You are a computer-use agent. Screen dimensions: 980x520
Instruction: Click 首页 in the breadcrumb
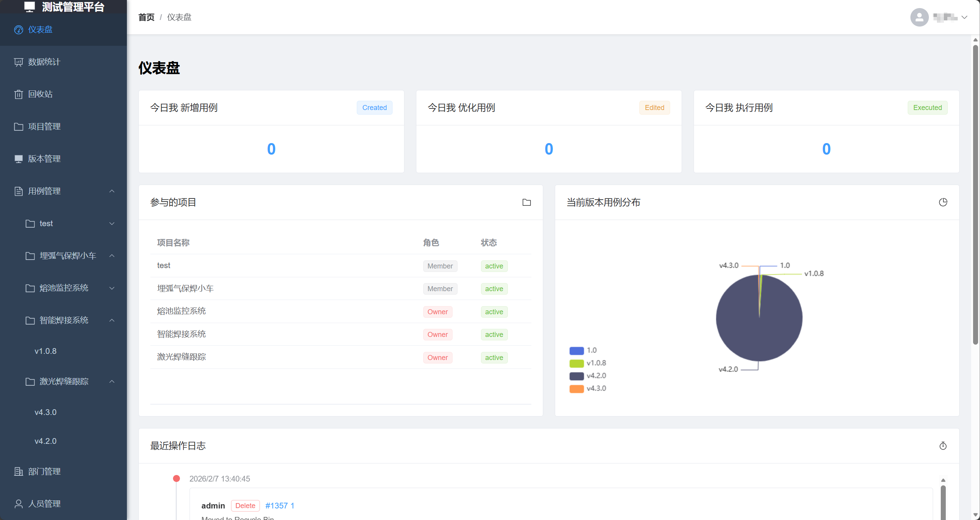coord(146,17)
